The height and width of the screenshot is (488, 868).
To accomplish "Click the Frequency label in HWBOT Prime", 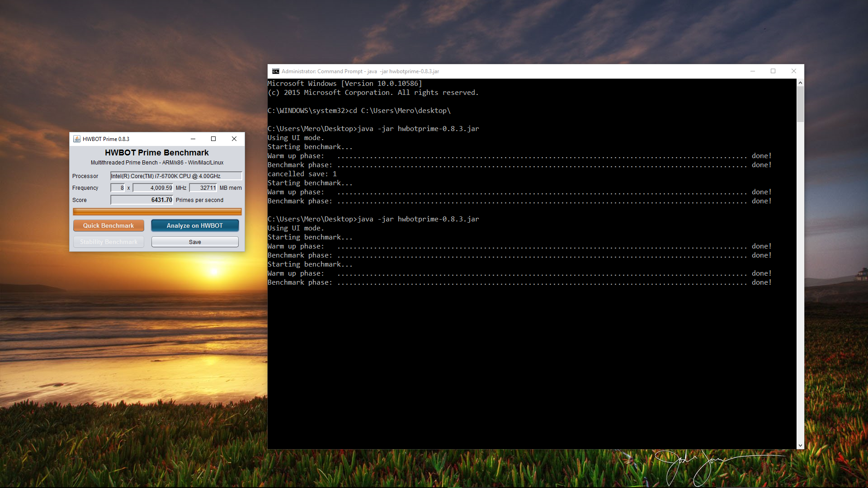I will (85, 188).
